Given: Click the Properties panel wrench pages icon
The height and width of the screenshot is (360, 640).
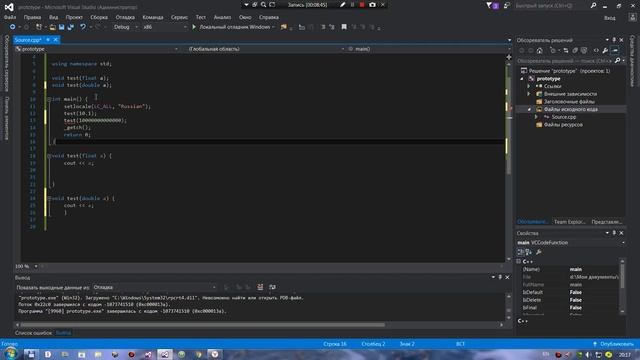Looking at the screenshot, I should point(539,252).
